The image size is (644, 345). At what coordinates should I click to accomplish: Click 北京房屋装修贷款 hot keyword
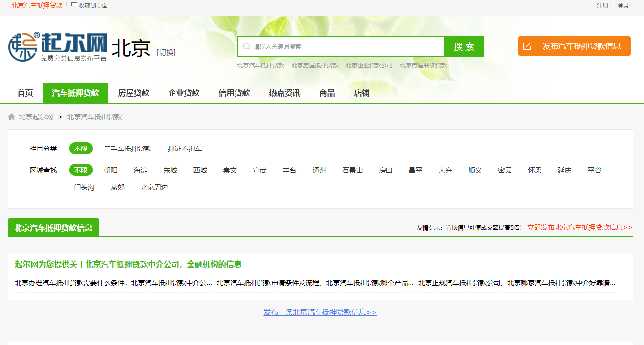[424, 65]
